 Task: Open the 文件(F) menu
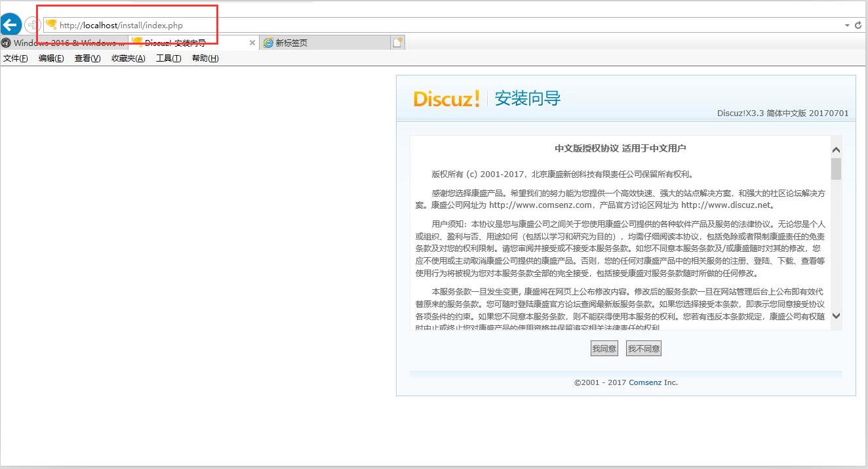click(x=16, y=58)
